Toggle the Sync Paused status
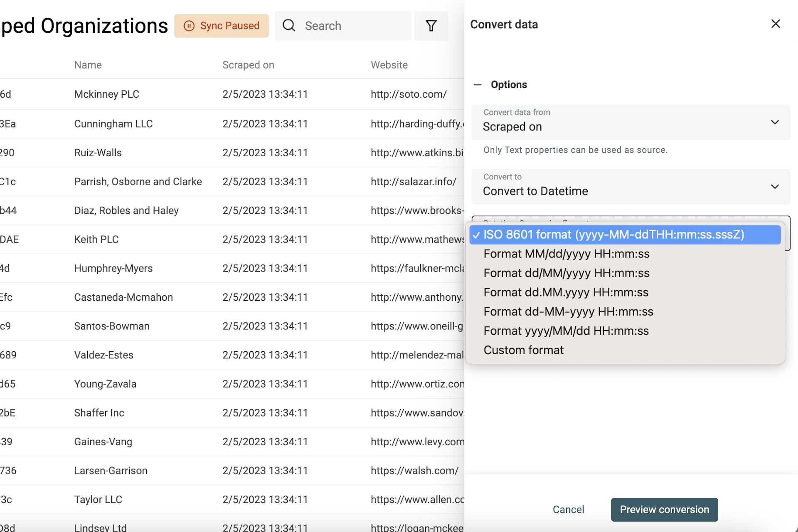 pyautogui.click(x=222, y=25)
